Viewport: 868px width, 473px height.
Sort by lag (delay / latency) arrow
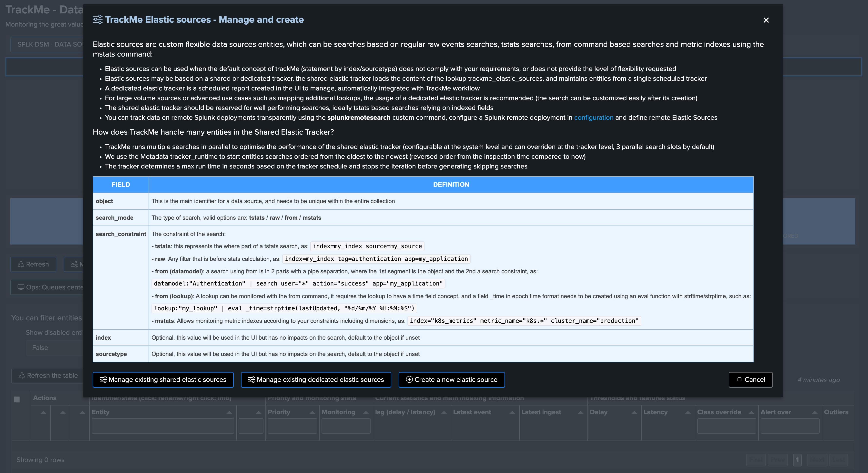[x=444, y=412]
